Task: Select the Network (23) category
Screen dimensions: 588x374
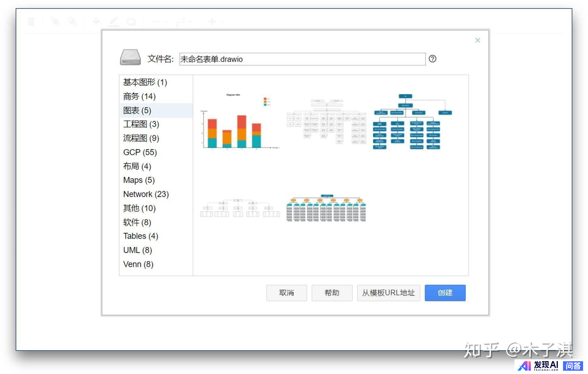Action: click(x=146, y=194)
